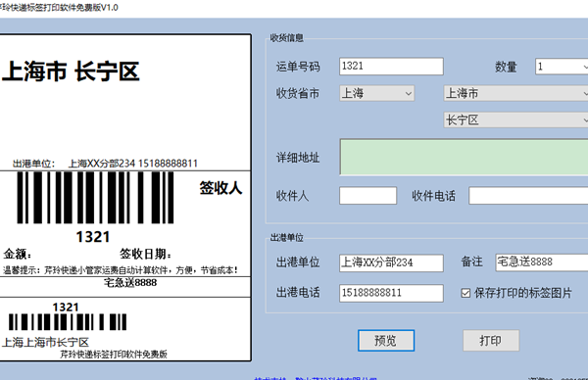Select the 出港单位 text field

click(x=391, y=262)
